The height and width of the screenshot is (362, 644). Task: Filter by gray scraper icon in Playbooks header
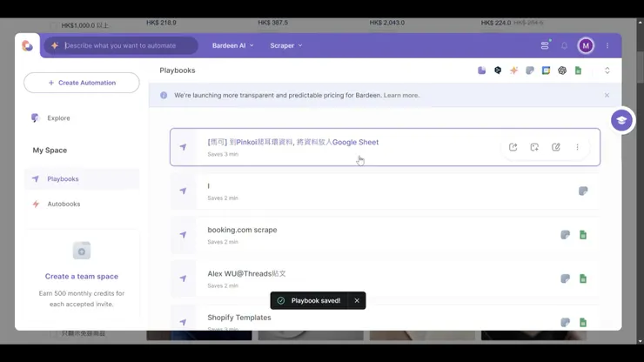click(530, 70)
